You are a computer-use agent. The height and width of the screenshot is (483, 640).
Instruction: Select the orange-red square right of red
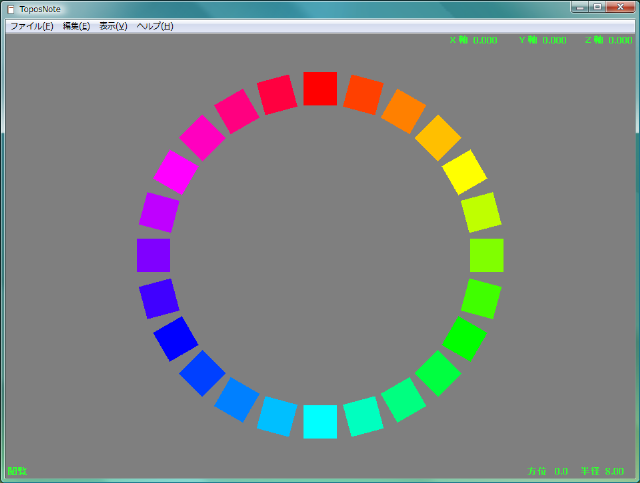click(x=363, y=95)
